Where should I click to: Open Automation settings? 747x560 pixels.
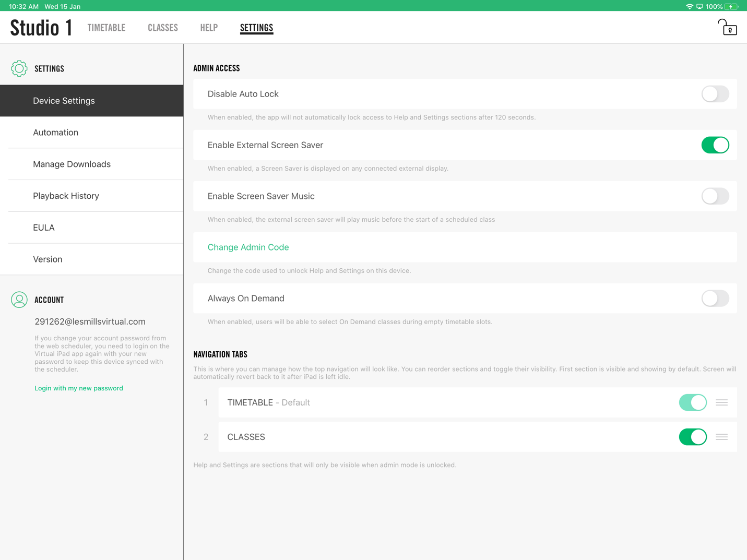(x=92, y=133)
